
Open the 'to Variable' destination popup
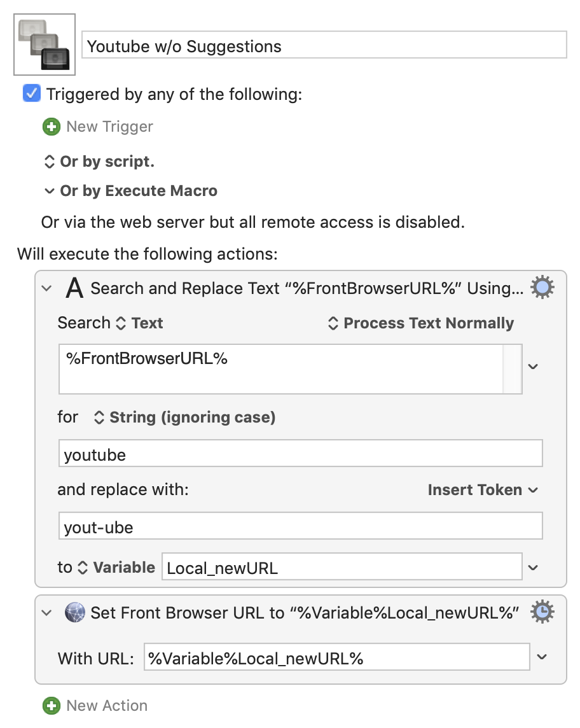click(x=116, y=568)
